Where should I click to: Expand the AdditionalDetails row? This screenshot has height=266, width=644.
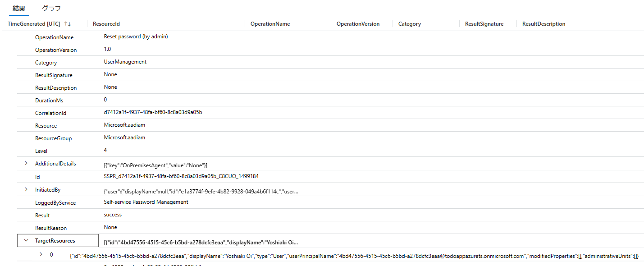(x=26, y=163)
